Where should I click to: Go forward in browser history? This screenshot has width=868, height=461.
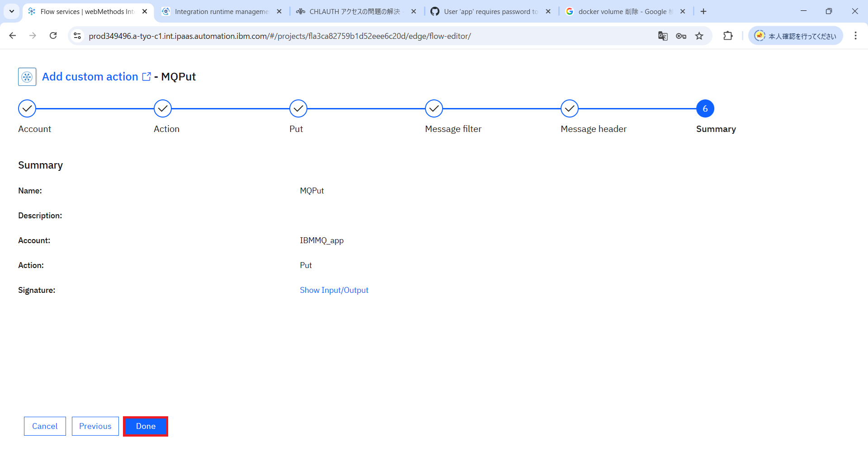pyautogui.click(x=33, y=36)
